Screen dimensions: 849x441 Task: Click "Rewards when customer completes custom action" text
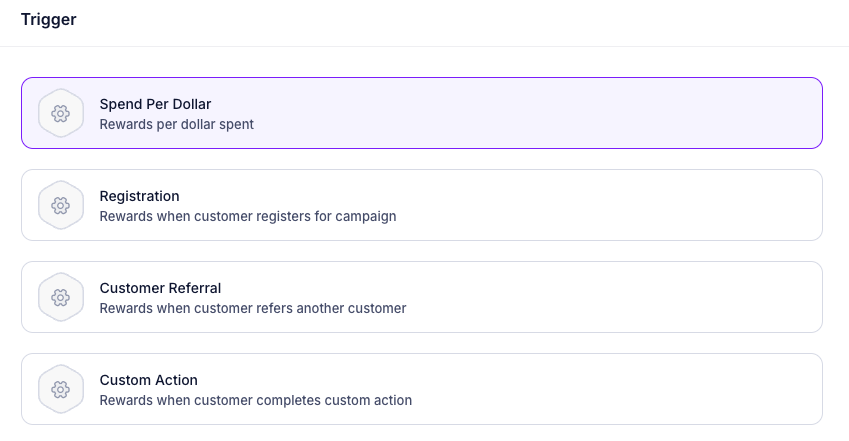point(255,401)
